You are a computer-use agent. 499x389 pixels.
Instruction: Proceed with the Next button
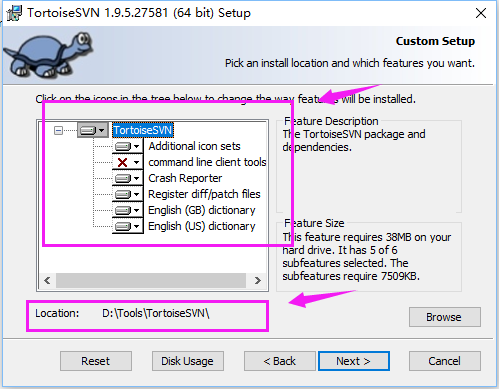pyautogui.click(x=354, y=361)
